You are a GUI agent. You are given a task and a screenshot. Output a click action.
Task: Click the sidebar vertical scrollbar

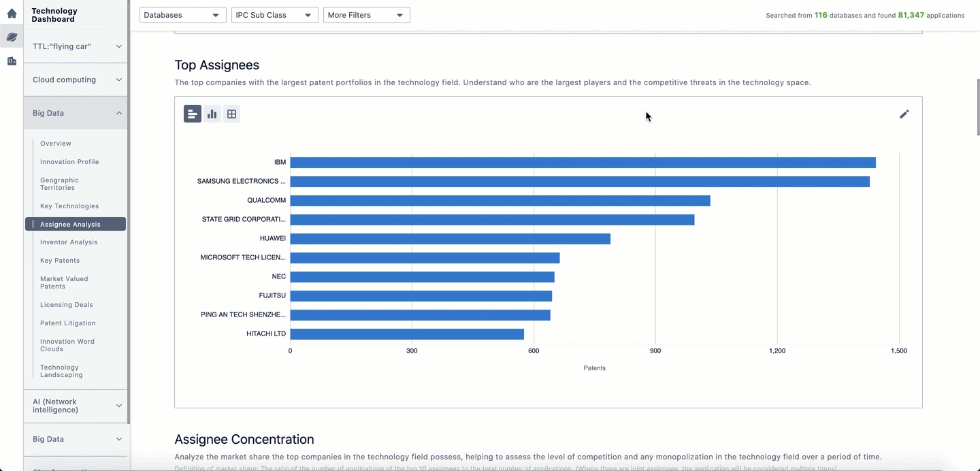(128, 204)
